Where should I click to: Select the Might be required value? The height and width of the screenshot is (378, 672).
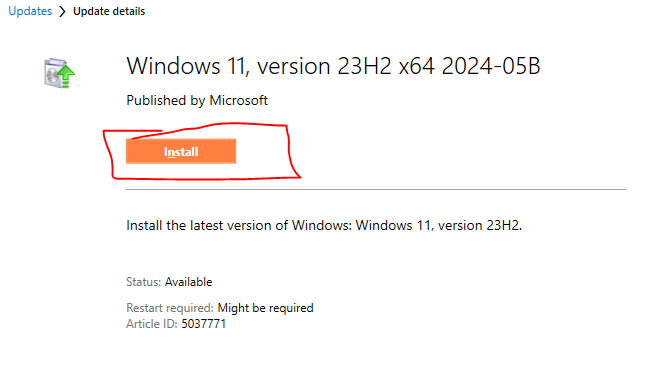(265, 308)
